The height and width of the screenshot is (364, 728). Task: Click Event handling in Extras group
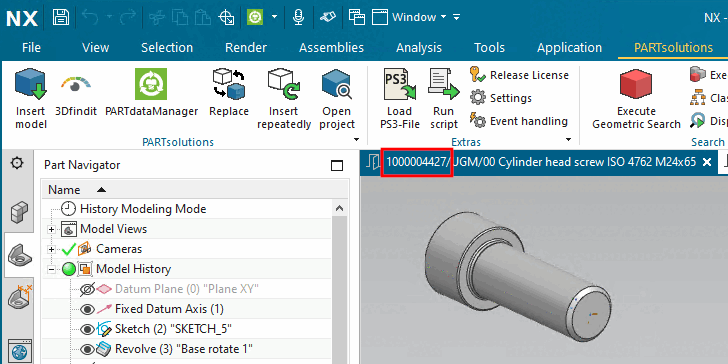tap(519, 121)
